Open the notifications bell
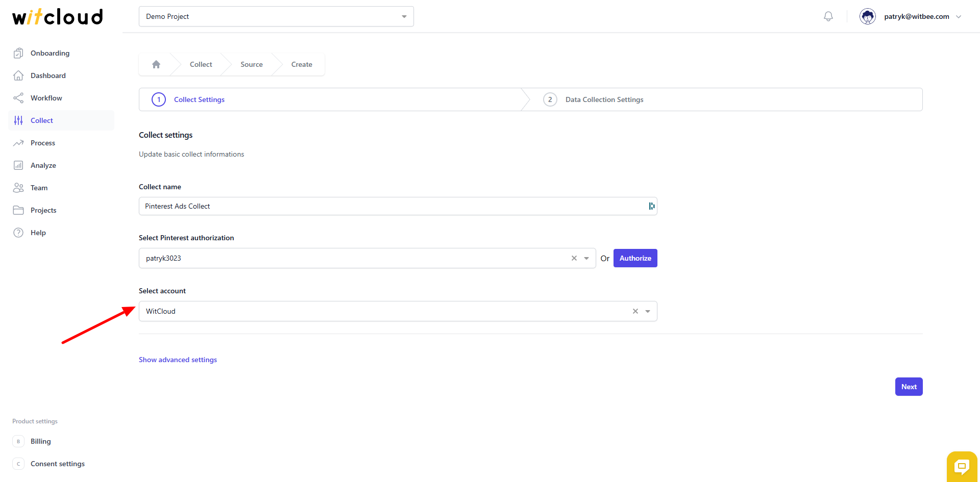 (828, 16)
